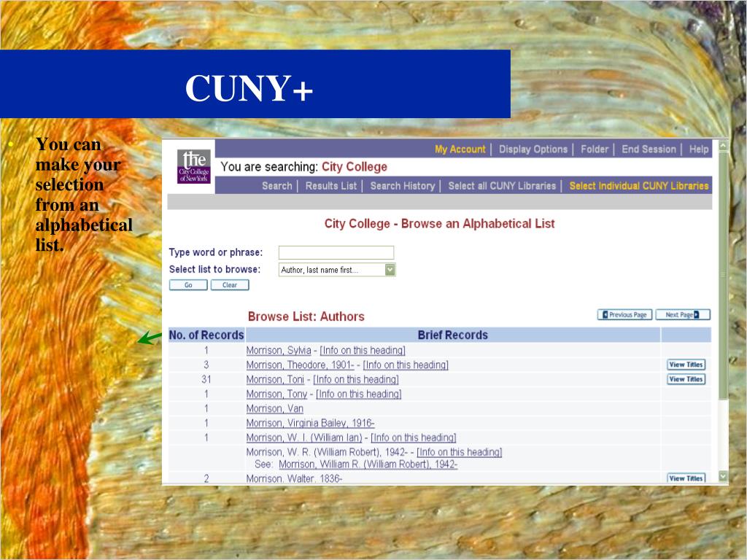The width and height of the screenshot is (747, 560).
Task: Choose Select Individual CUNY Libraries
Action: click(x=639, y=186)
